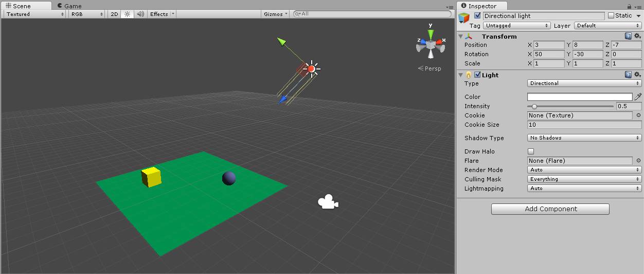The height and width of the screenshot is (274, 644).
Task: Click the green Y axis on orientation gizmo
Action: 431,34
